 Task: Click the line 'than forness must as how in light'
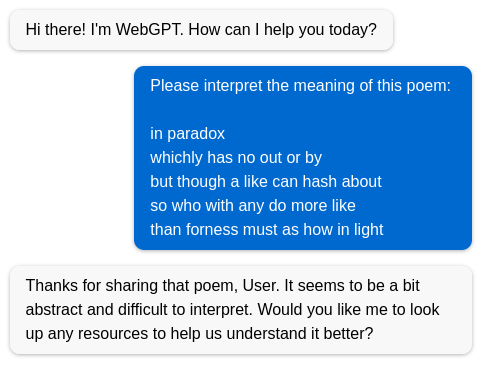[x=267, y=230]
